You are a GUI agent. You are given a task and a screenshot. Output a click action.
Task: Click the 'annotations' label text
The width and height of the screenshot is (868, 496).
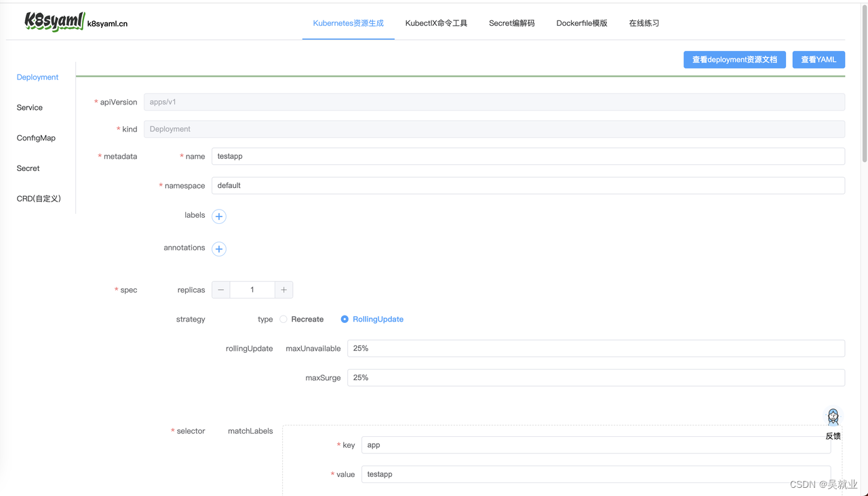coord(184,248)
